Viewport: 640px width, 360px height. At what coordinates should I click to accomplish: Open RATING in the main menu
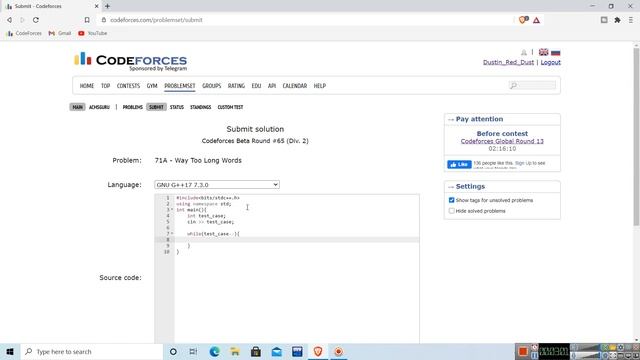tap(236, 86)
